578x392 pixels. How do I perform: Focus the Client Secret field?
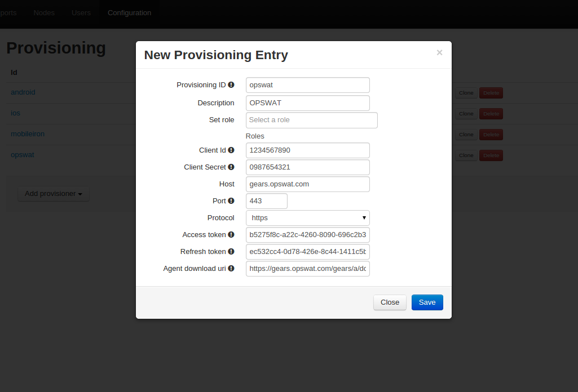point(308,167)
